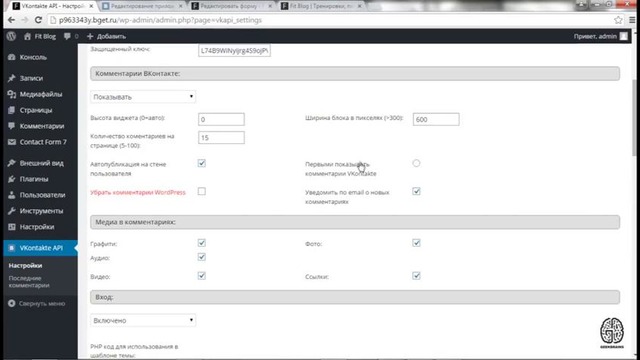Click Свернуть меню link
This screenshot has height=360, width=640.
(x=42, y=303)
